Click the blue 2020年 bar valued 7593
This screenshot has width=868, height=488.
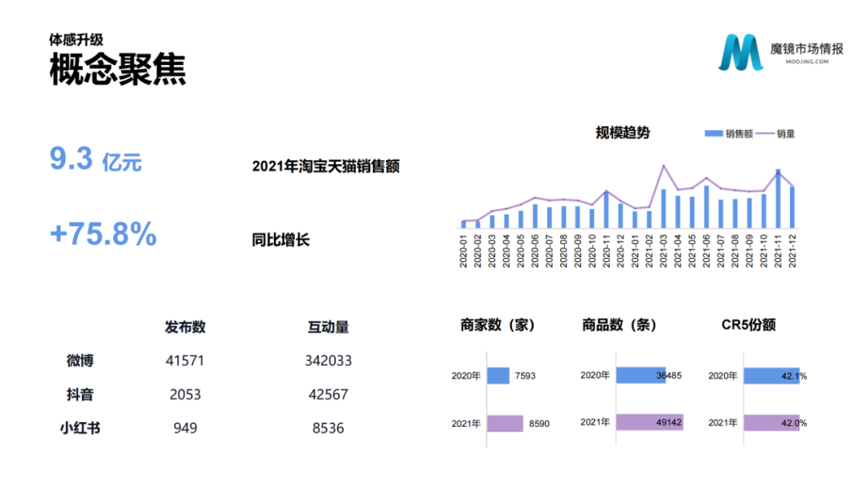pos(498,375)
